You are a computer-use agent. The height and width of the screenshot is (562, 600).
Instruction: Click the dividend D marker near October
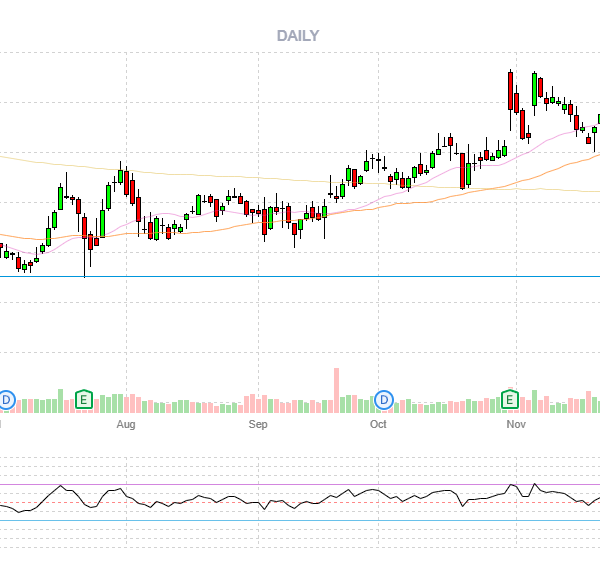tap(384, 401)
